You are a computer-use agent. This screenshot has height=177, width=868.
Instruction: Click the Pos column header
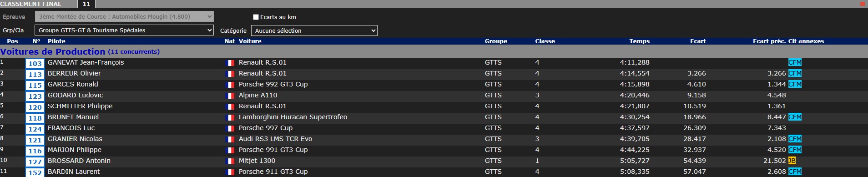tap(12, 41)
